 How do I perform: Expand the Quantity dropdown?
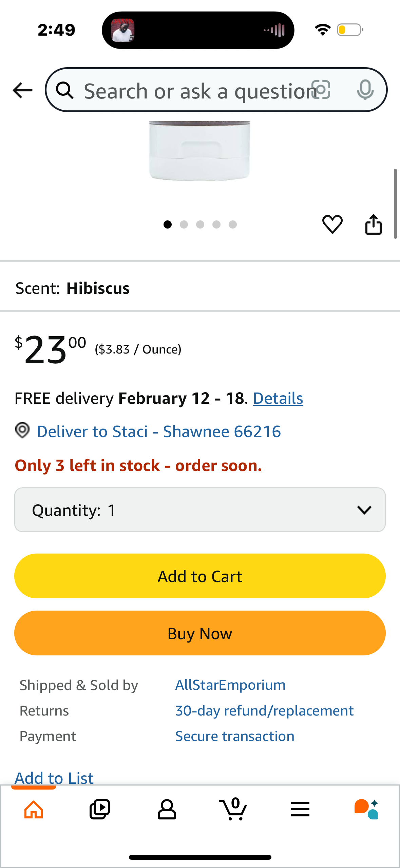[200, 510]
